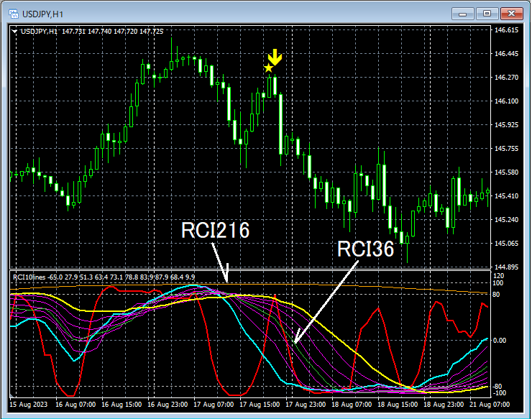Expand the chart symbol dropdown triangle
The width and height of the screenshot is (532, 419).
point(14,31)
